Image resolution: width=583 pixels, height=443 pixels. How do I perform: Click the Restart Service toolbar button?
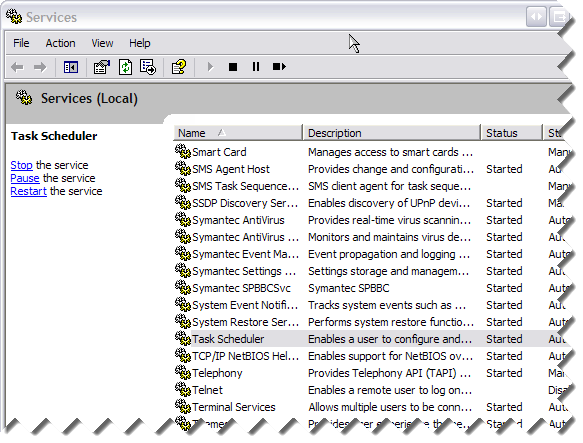tap(279, 67)
